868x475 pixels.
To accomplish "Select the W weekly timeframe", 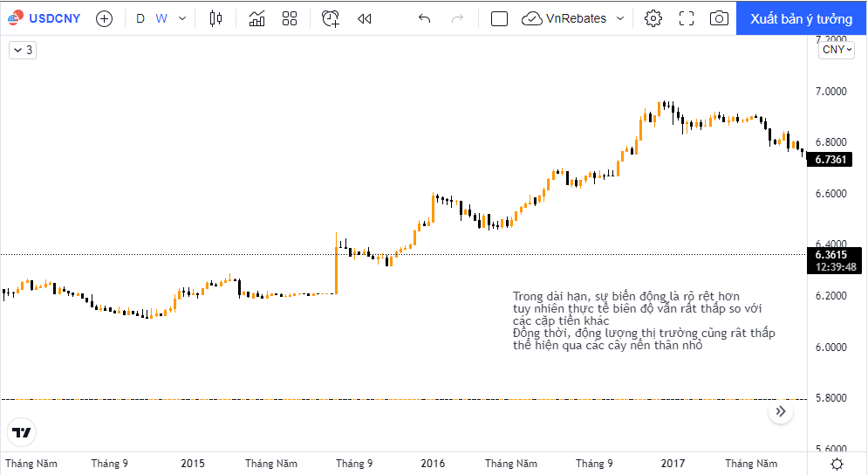I will (161, 18).
